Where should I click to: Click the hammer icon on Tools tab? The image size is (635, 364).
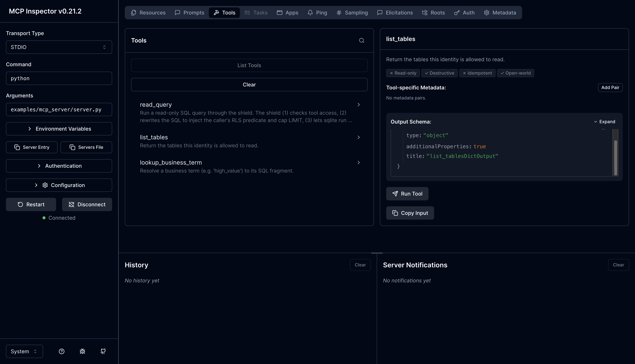[x=216, y=12]
